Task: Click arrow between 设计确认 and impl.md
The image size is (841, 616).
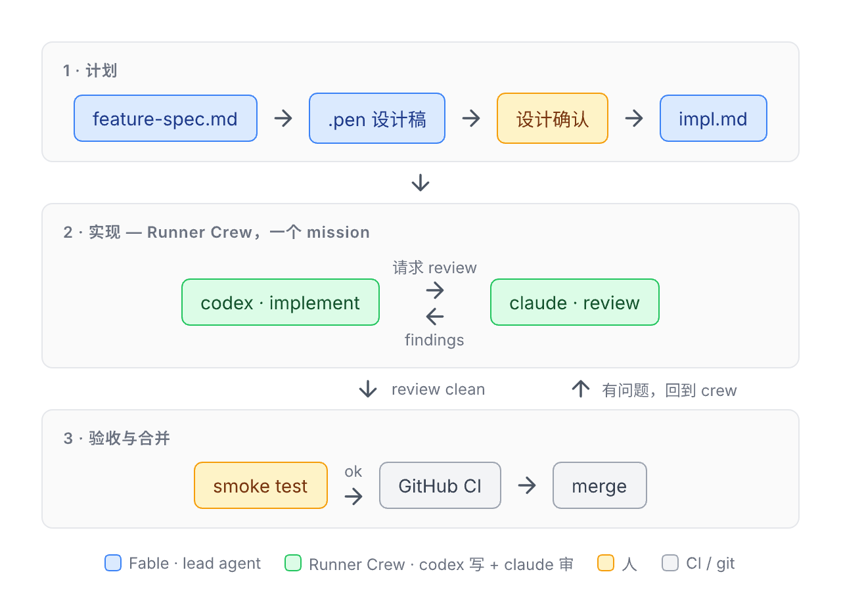Action: point(634,118)
